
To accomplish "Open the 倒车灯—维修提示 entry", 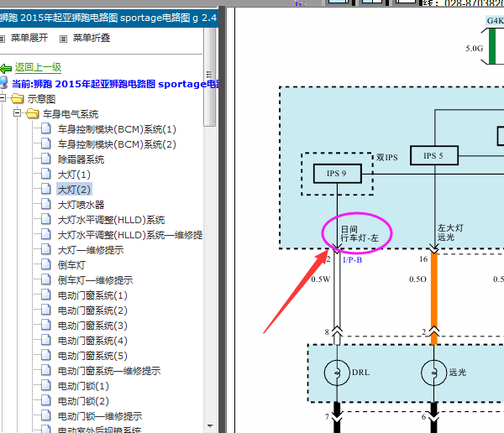I will click(x=95, y=280).
